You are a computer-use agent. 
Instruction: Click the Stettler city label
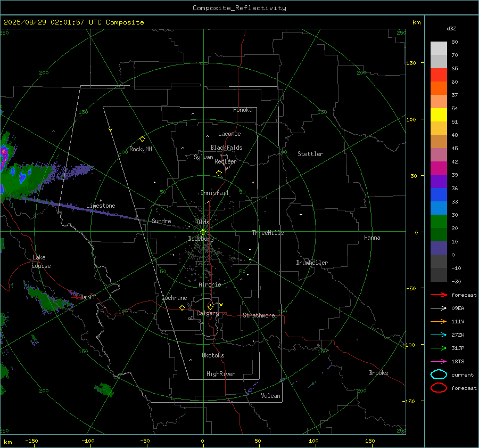(310, 154)
